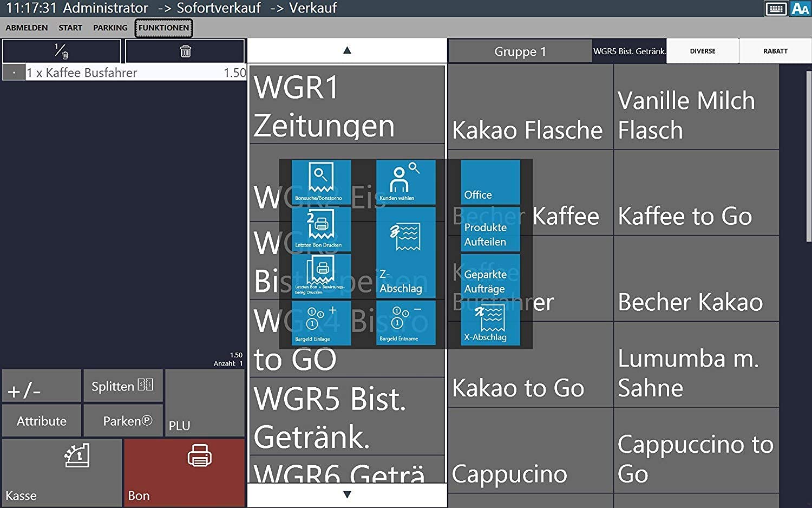Open the PARKING menu item
The height and width of the screenshot is (508, 812).
[x=110, y=28]
